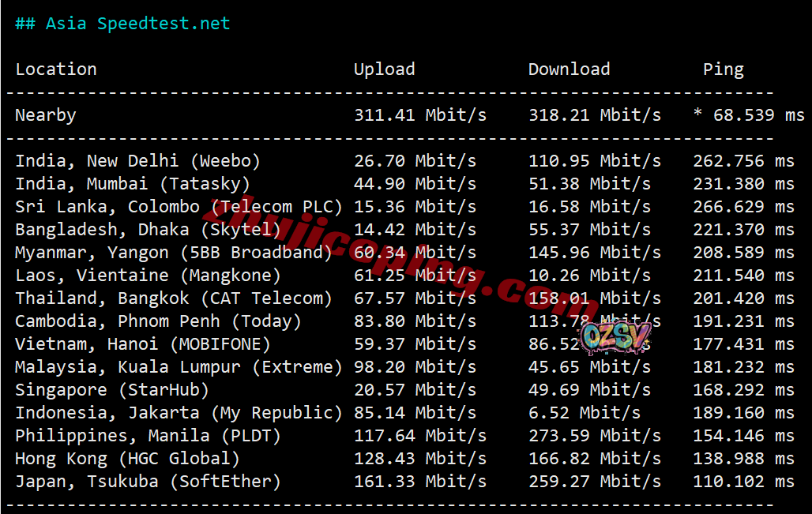This screenshot has height=514, width=812.
Task: Click Singapore (StarHub) location text
Action: (x=112, y=390)
